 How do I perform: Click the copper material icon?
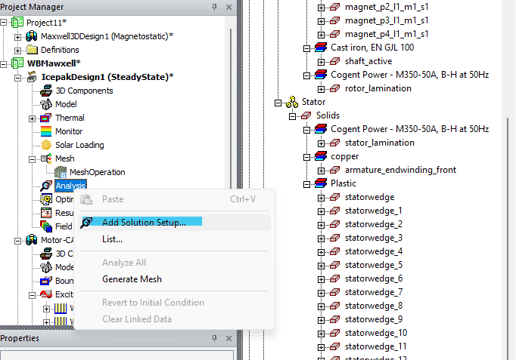pos(321,156)
